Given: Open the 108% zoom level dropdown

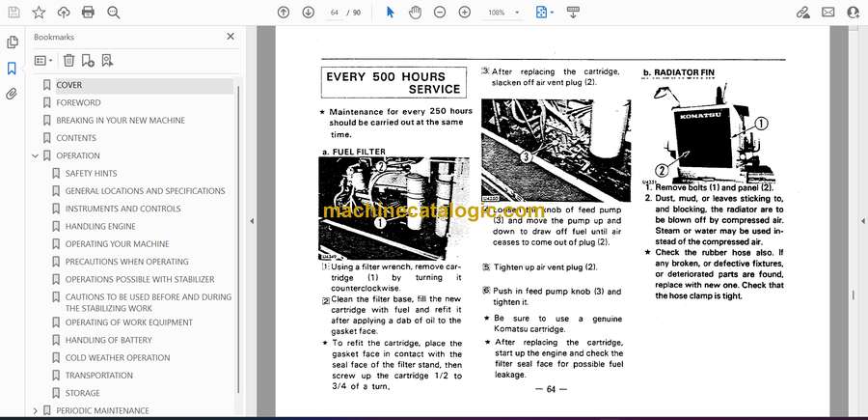Looking at the screenshot, I should tap(503, 13).
